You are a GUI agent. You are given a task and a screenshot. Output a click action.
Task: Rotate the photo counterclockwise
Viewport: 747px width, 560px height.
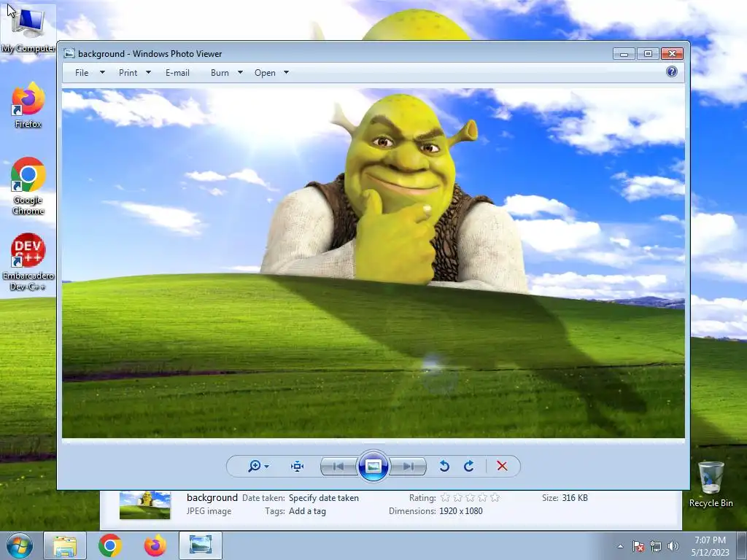pos(444,466)
